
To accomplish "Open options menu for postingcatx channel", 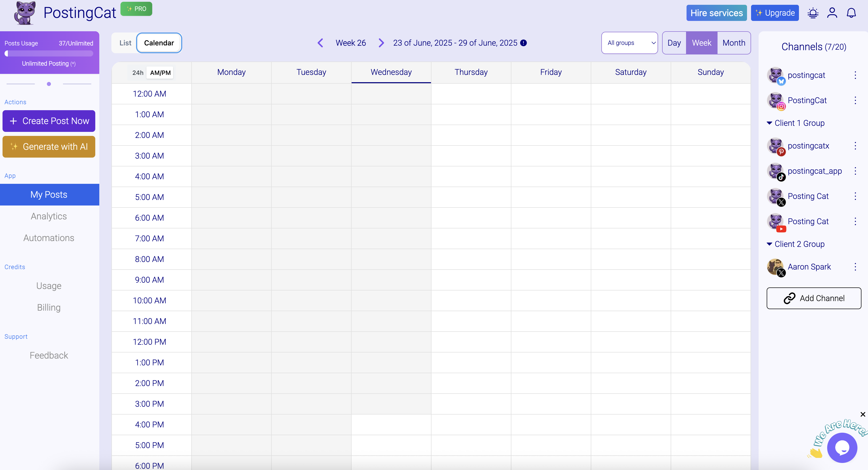I will [855, 146].
